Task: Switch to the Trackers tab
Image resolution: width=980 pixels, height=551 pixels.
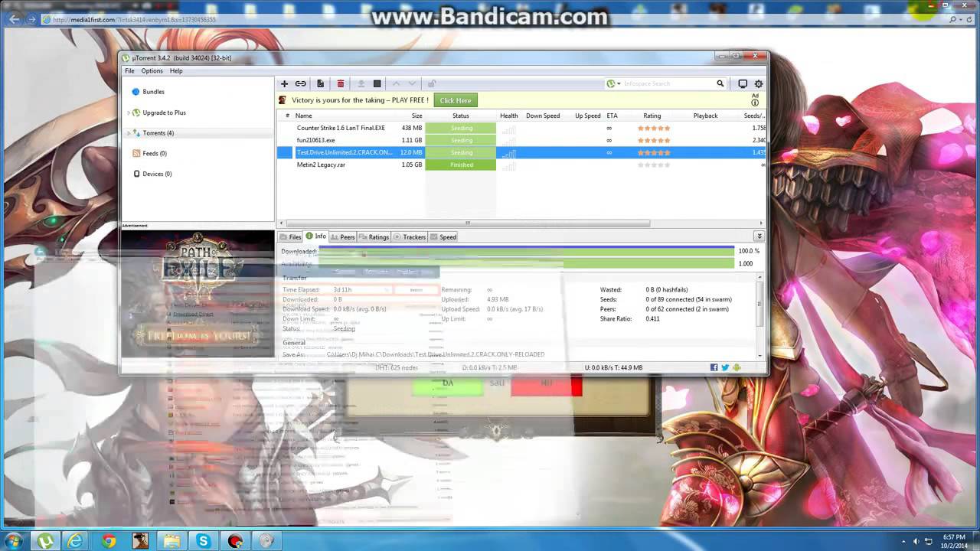Action: click(410, 237)
